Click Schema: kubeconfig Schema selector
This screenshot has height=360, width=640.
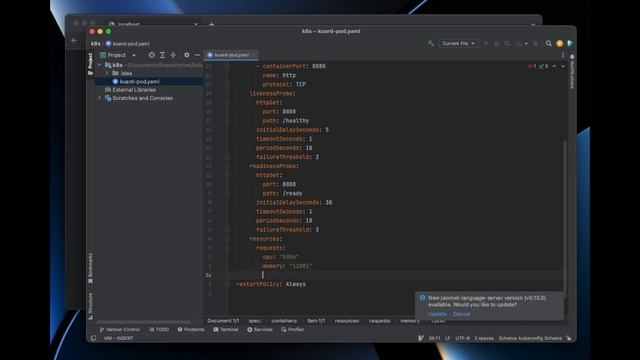[x=530, y=338]
